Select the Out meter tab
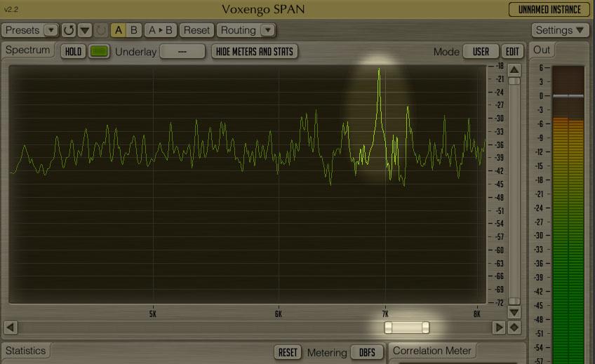The width and height of the screenshot is (595, 364). coord(542,50)
